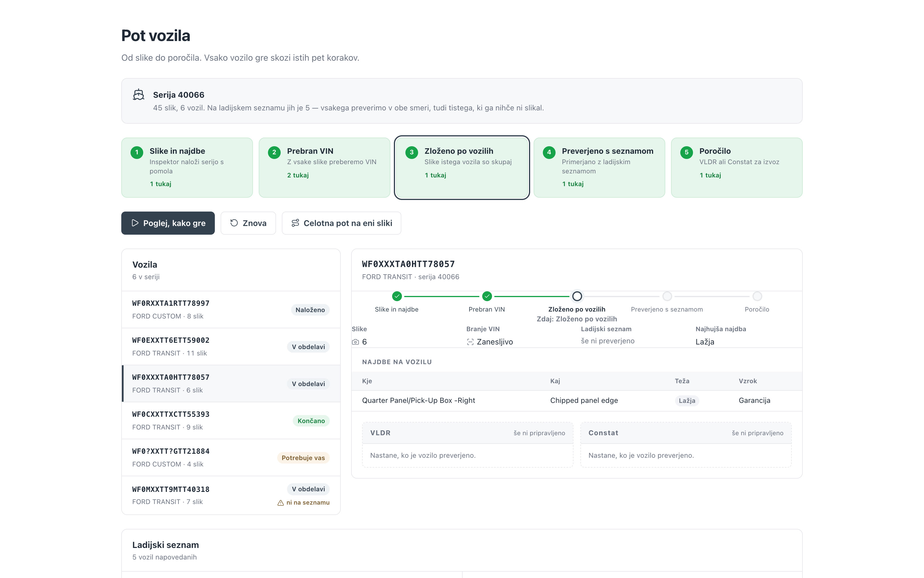Click the Naloženo status badge
Screen dimensions: 924x578
point(310,310)
